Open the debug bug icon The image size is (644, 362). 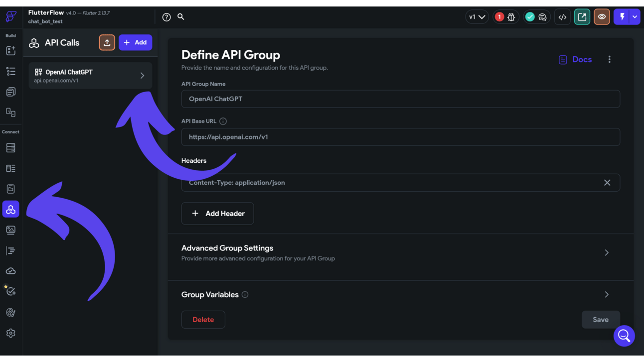click(x=511, y=17)
